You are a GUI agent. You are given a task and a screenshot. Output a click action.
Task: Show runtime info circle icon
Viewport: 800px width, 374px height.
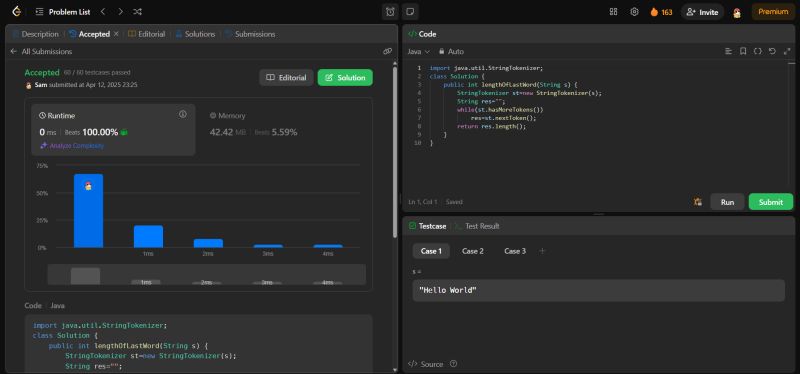pos(183,114)
